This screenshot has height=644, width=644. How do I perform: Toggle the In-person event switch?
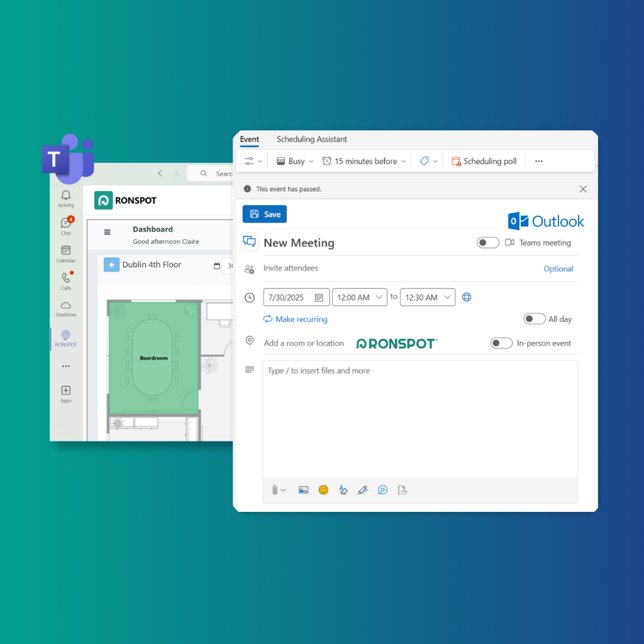pos(501,343)
